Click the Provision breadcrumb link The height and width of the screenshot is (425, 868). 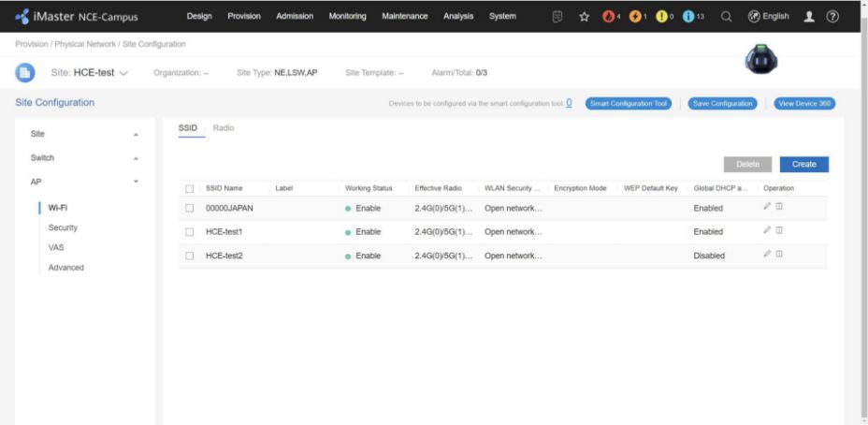click(32, 44)
